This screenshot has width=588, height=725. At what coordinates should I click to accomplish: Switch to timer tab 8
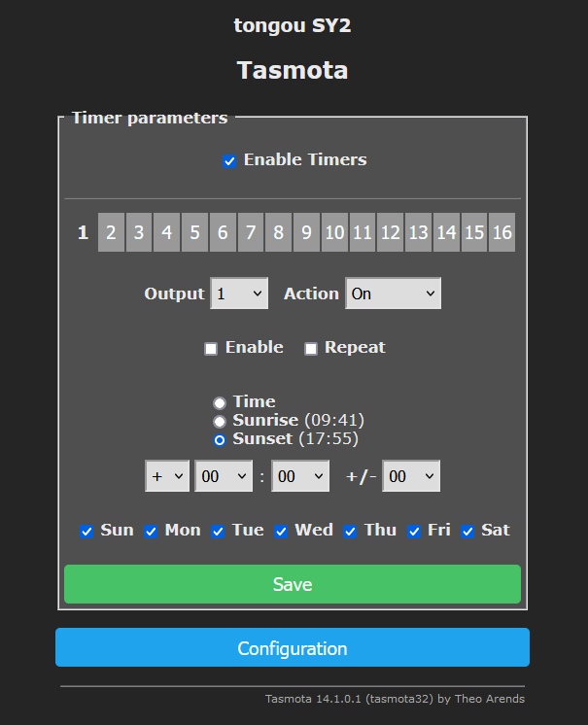click(278, 232)
